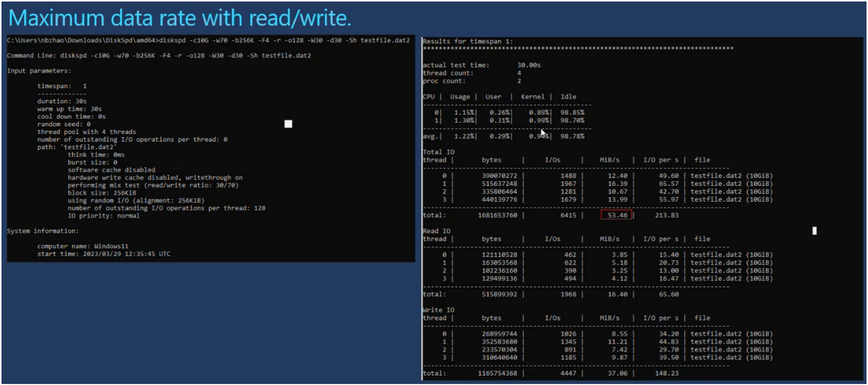868x385 pixels.
Task: Click the 'Read IO' section heading
Action: point(436,231)
